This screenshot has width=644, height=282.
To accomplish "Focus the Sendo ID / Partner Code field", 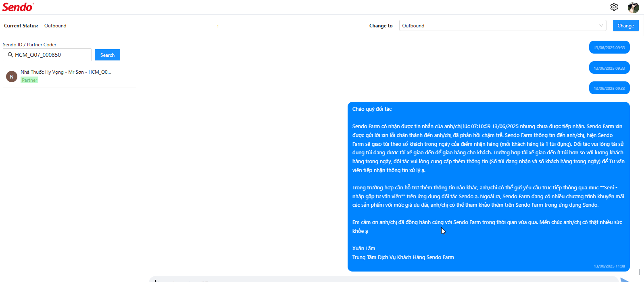I will (x=47, y=55).
